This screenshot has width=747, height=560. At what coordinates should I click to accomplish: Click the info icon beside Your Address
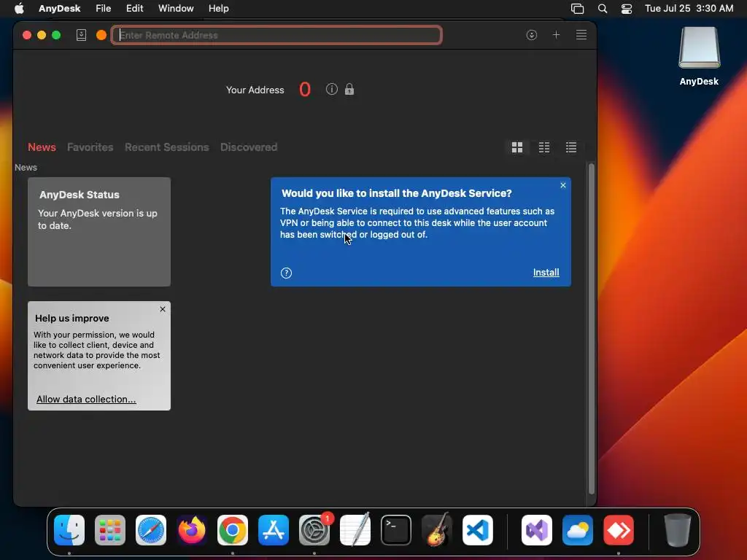click(x=332, y=89)
